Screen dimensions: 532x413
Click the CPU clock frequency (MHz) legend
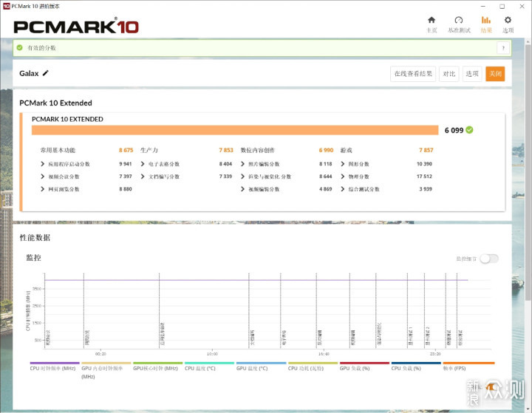click(53, 368)
